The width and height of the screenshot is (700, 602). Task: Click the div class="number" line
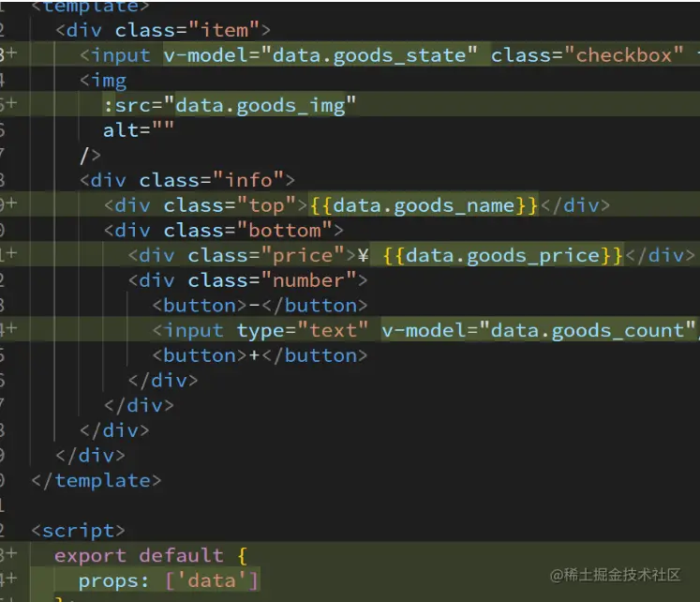point(247,280)
